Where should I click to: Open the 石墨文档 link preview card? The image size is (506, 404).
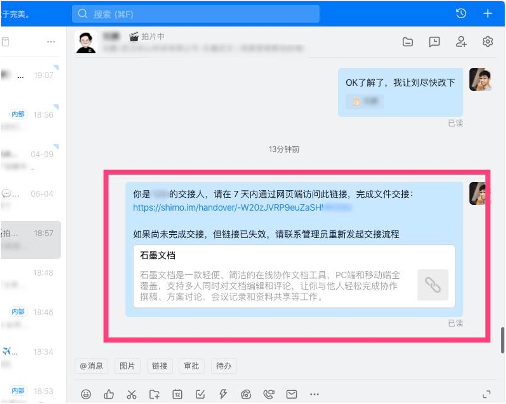pos(294,276)
